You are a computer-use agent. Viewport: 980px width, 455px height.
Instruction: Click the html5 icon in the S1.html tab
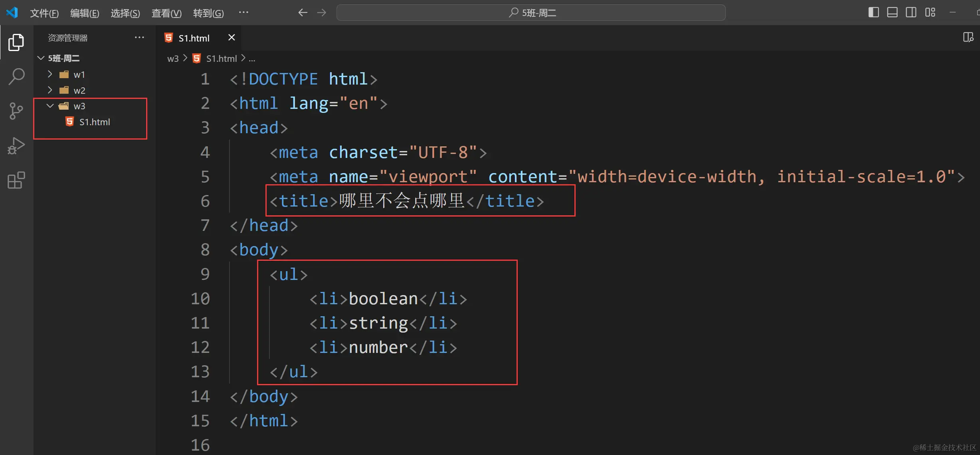pos(169,38)
